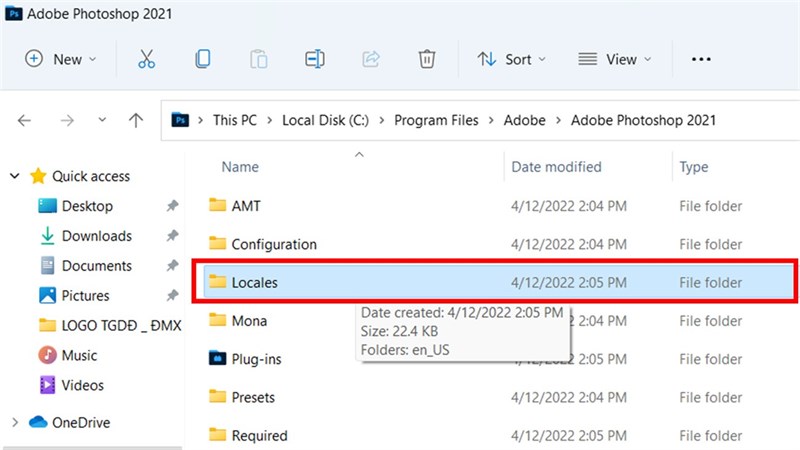Go forward with the right arrow
The height and width of the screenshot is (450, 800).
[x=67, y=120]
